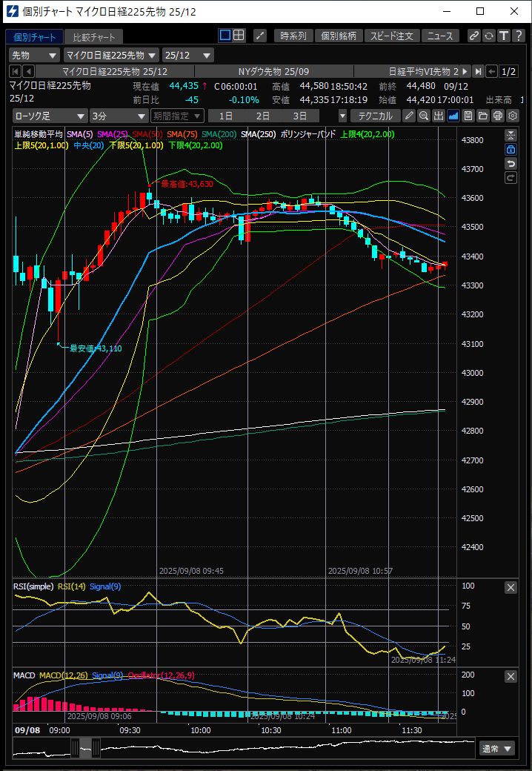Open saved settings folder icon
The image size is (532, 771).
click(x=483, y=116)
